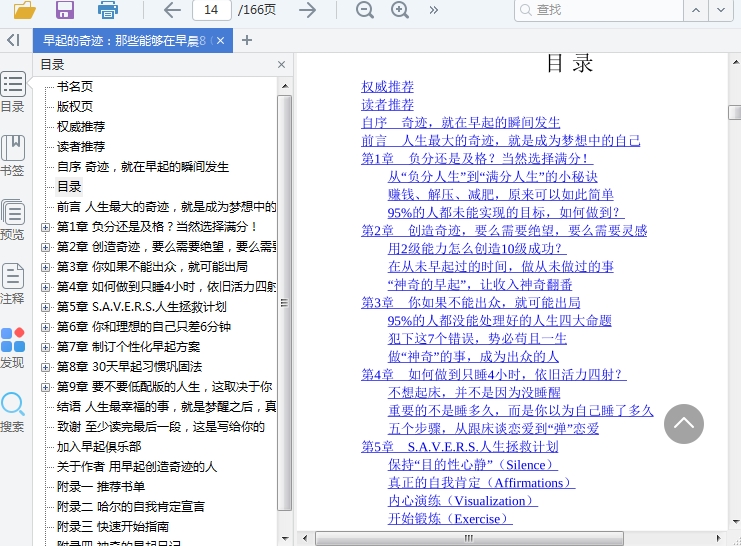Open the 预览 preview panel
Image resolution: width=741 pixels, height=546 pixels.
coord(13,220)
